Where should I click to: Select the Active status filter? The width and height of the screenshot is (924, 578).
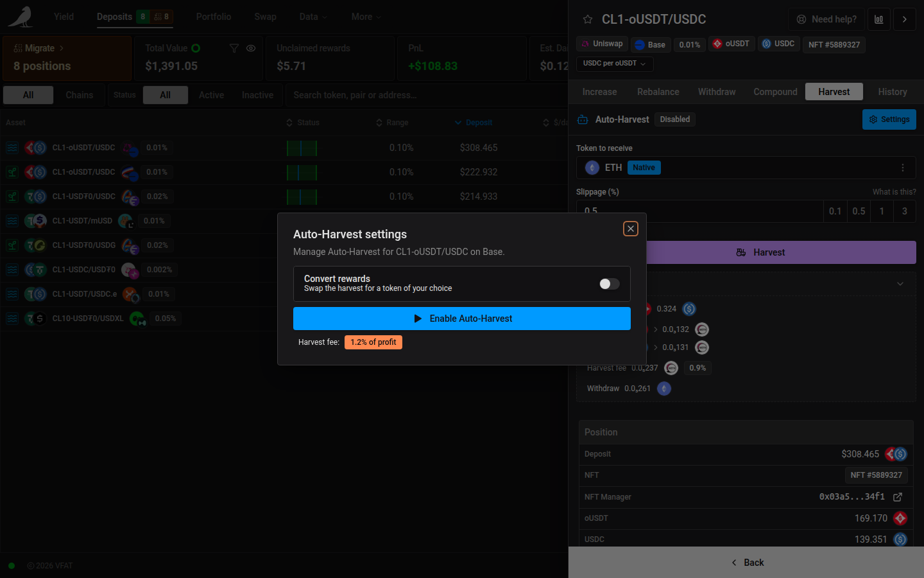coord(211,95)
